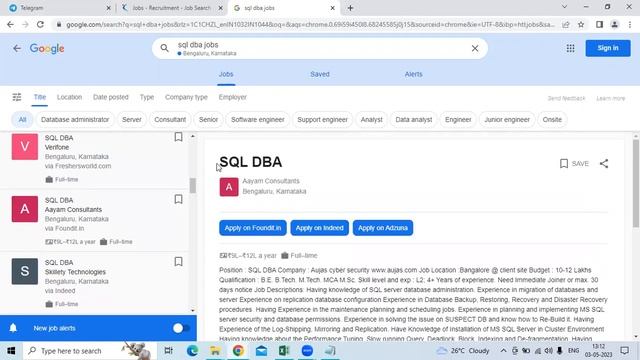
Task: Apply on Foundit.in
Action: 253,228
